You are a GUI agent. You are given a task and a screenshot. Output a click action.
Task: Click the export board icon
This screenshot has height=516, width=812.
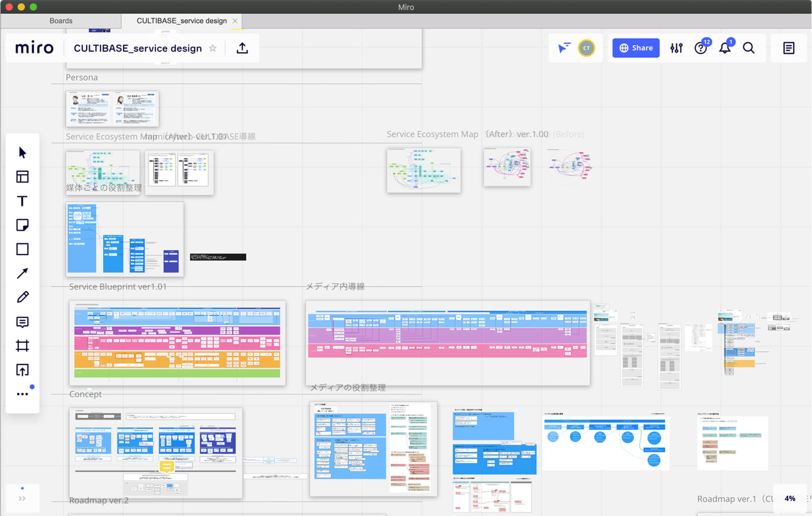tap(242, 48)
